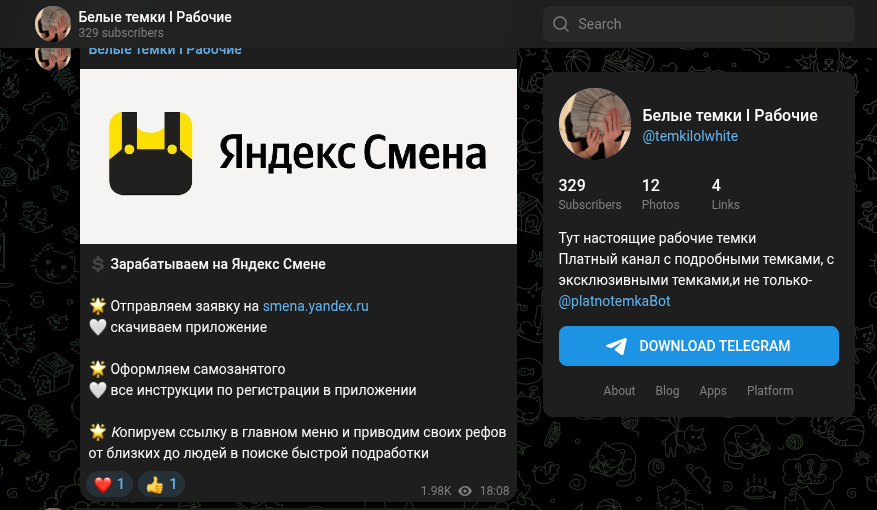Viewport: 877px width, 510px height.
Task: Click the eye views icon
Action: [465, 491]
